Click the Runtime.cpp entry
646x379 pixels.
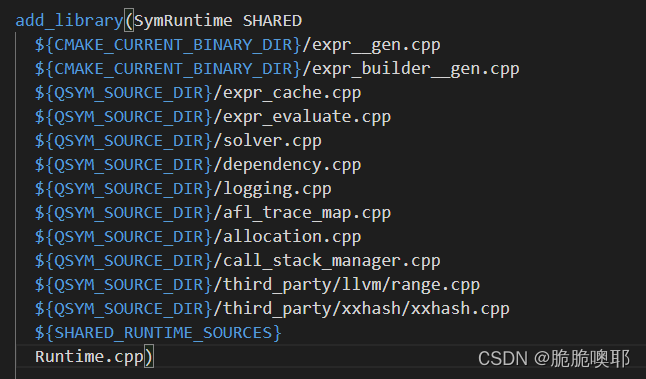pyautogui.click(x=89, y=357)
